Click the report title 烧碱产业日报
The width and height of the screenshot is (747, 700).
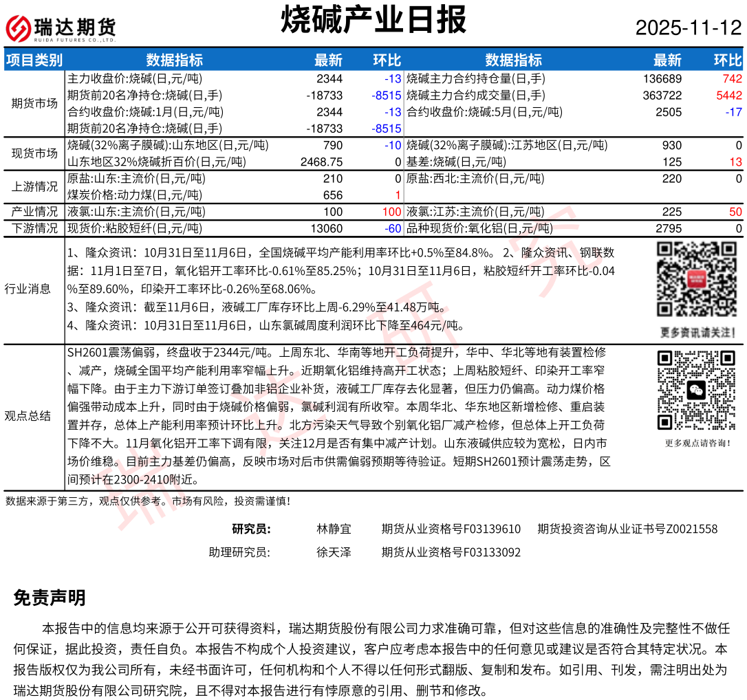[x=373, y=20]
